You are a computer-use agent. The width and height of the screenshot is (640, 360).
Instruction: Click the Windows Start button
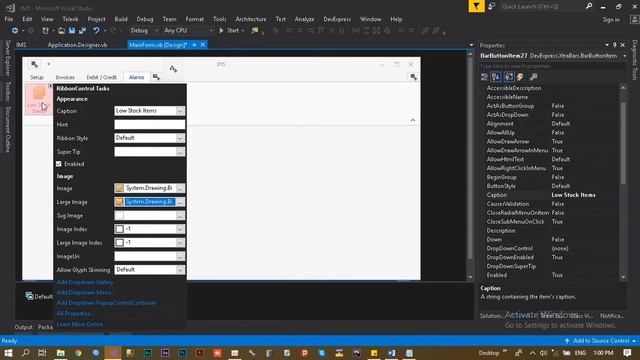(8, 353)
